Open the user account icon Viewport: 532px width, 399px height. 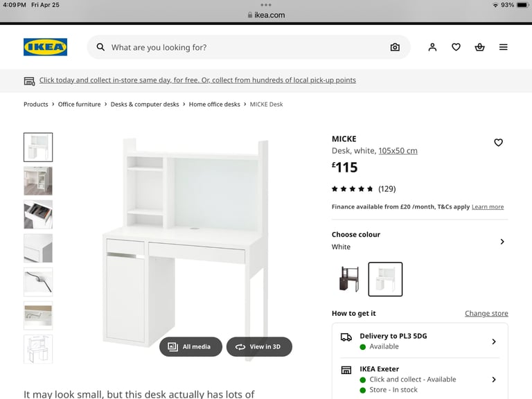[x=432, y=47]
